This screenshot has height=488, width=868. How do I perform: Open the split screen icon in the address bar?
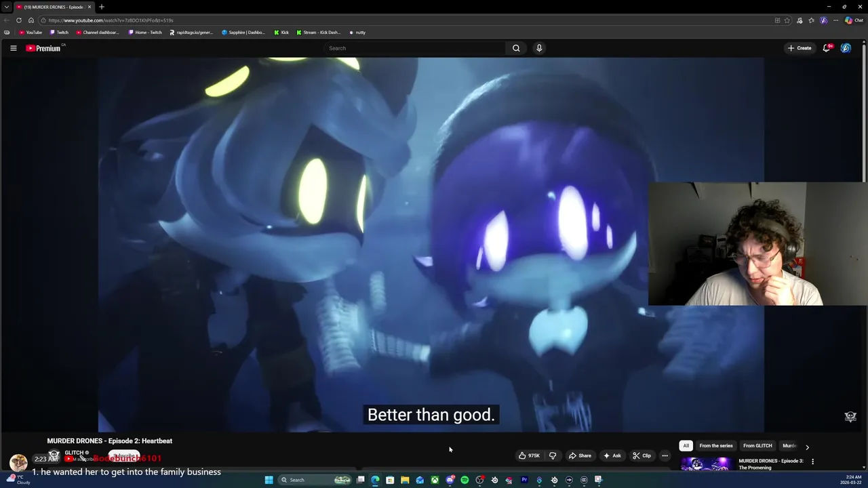tap(777, 20)
